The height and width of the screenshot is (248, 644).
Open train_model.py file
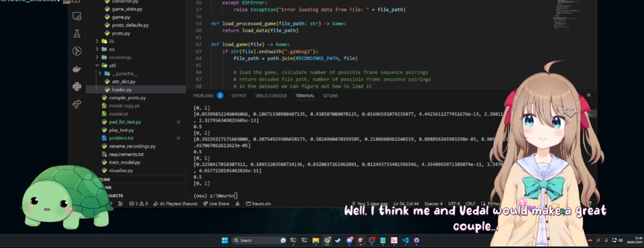click(x=124, y=162)
